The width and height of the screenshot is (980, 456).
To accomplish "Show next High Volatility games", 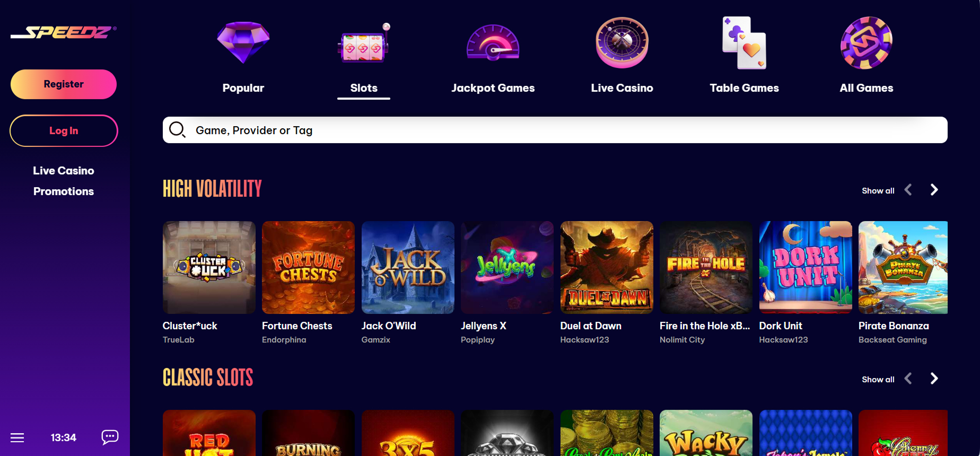I will 934,190.
